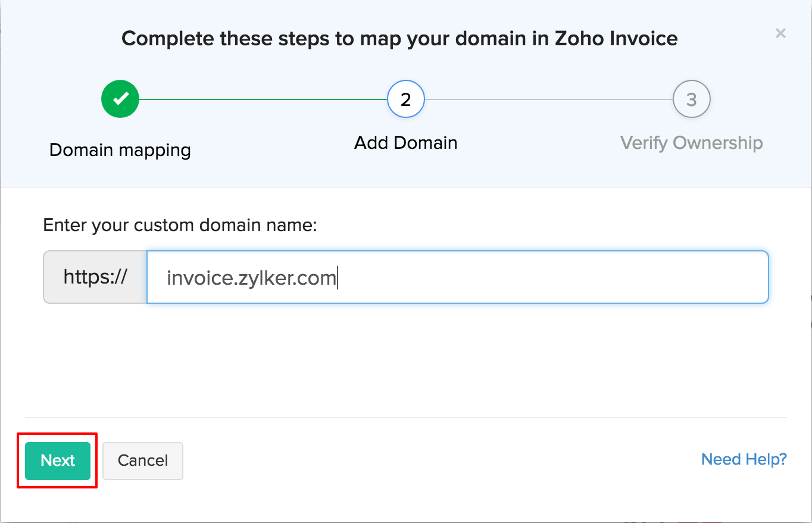Click the green progress line between steps
The height and width of the screenshot is (523, 812).
(262, 99)
